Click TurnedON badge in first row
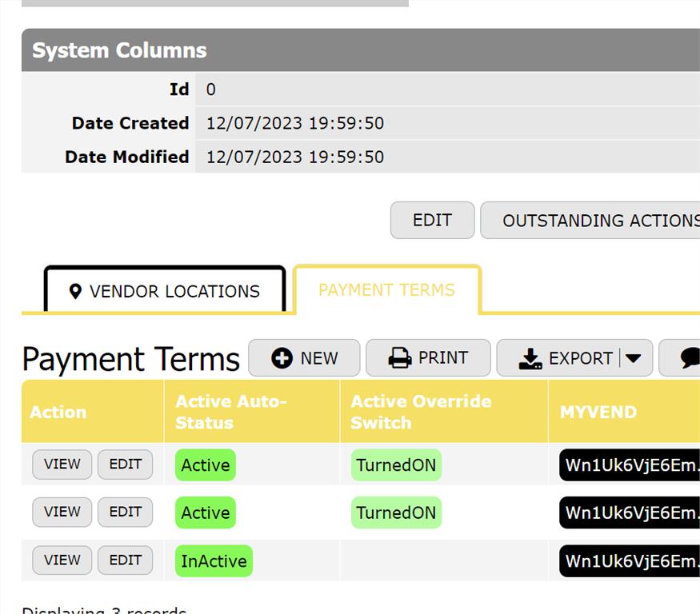700x614 pixels. click(396, 465)
